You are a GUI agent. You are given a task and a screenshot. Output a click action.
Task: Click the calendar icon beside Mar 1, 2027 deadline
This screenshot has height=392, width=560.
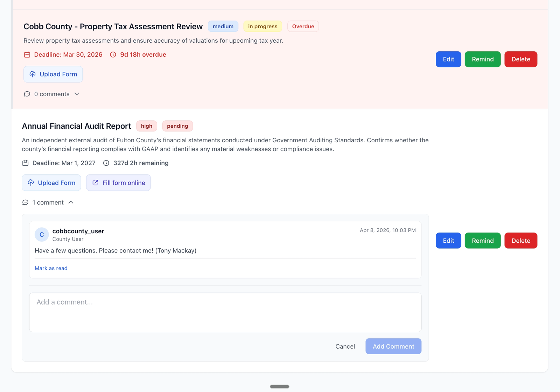[x=25, y=163]
